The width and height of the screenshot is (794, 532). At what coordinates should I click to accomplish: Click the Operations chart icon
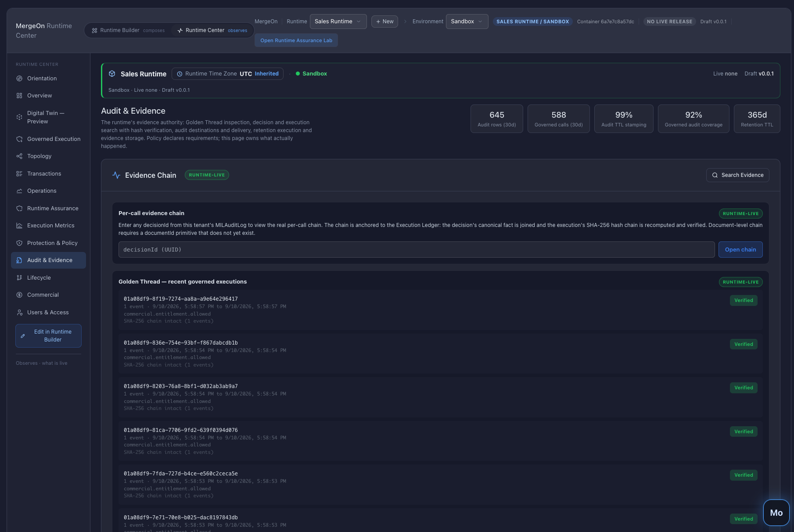click(19, 191)
